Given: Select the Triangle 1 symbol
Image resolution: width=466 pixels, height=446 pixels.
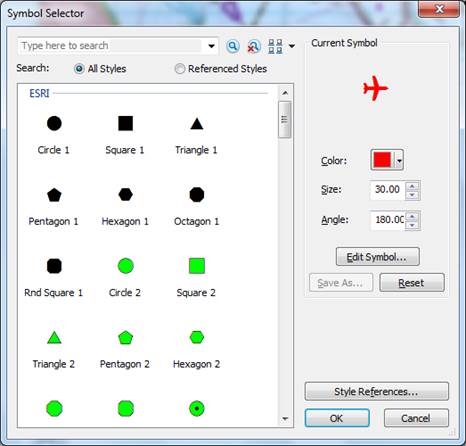Looking at the screenshot, I should (x=197, y=124).
